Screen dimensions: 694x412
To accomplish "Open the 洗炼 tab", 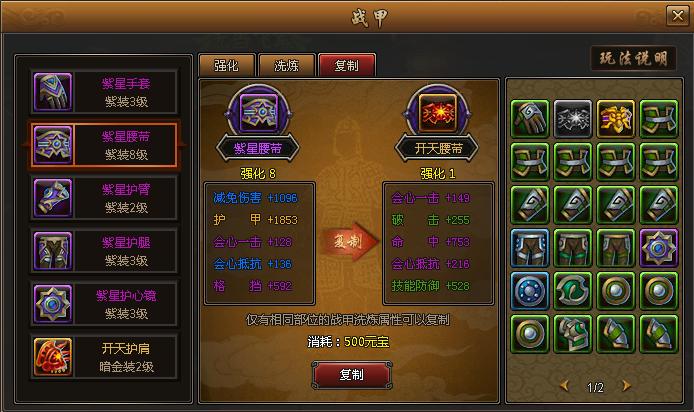I will tap(287, 65).
